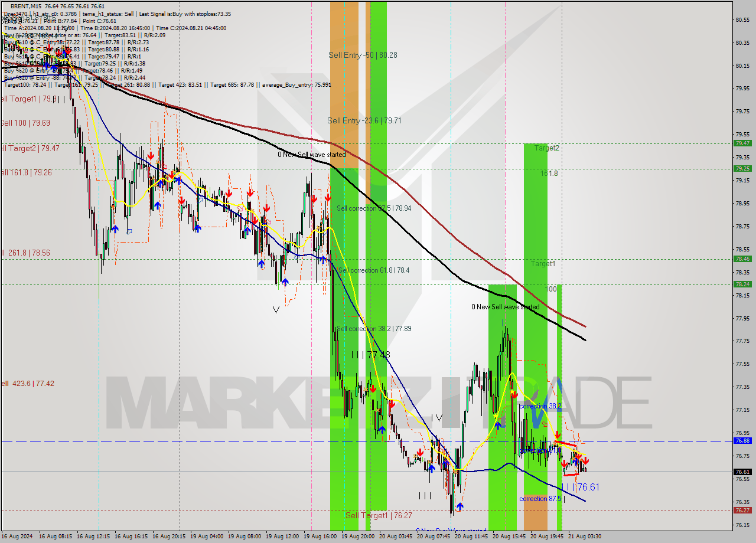756x543 pixels.
Task: Select the blue 'correction 87.5' label
Action: pyautogui.click(x=540, y=499)
